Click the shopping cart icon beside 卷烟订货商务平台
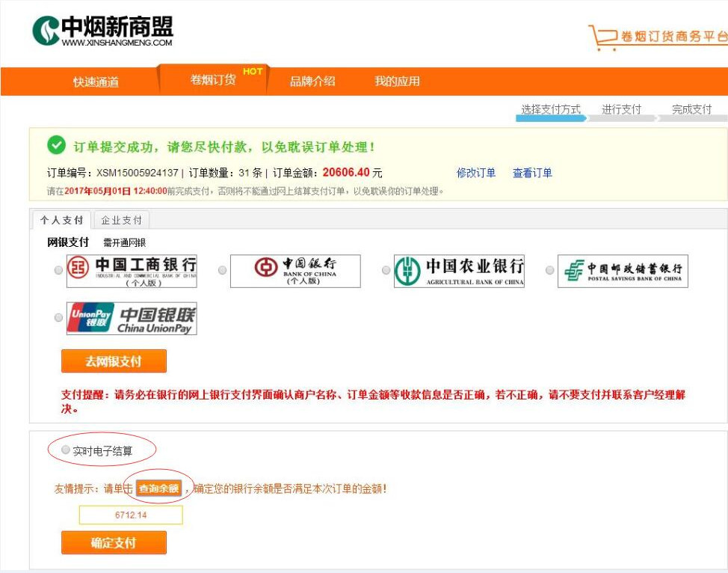The height and width of the screenshot is (573, 728). pyautogui.click(x=602, y=37)
